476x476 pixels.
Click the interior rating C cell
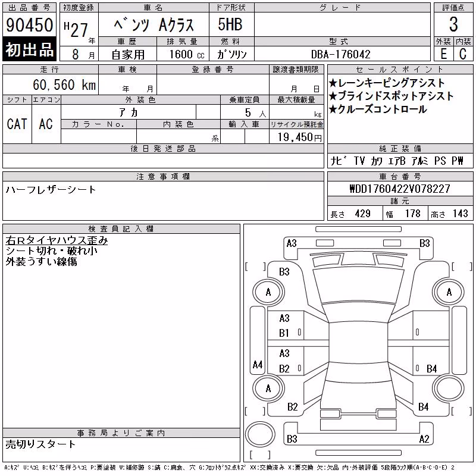[x=463, y=54]
